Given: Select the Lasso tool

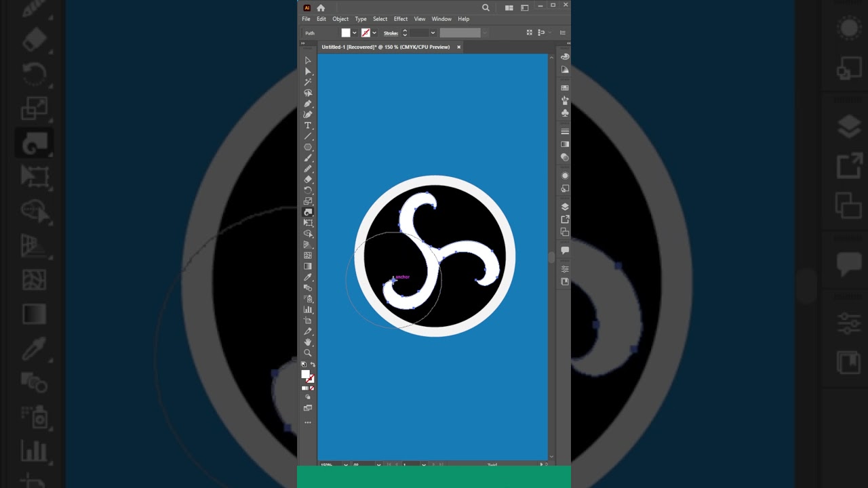Looking at the screenshot, I should pos(308,93).
